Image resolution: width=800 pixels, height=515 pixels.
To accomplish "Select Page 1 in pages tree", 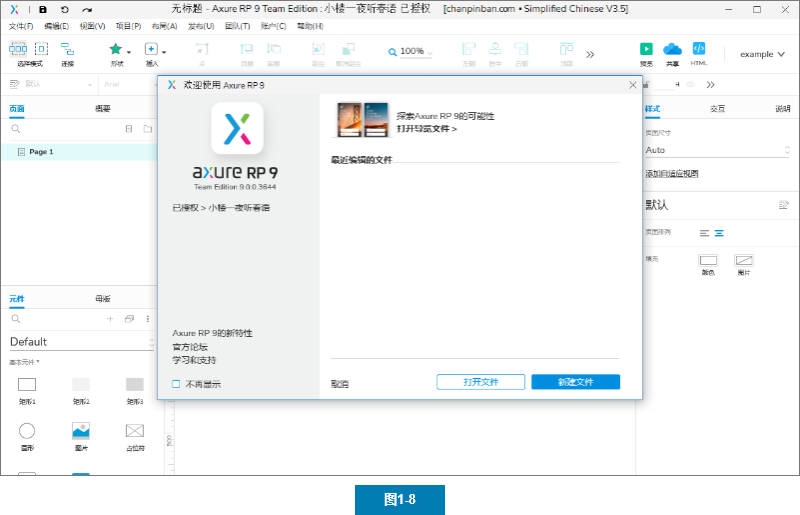I will tap(79, 152).
